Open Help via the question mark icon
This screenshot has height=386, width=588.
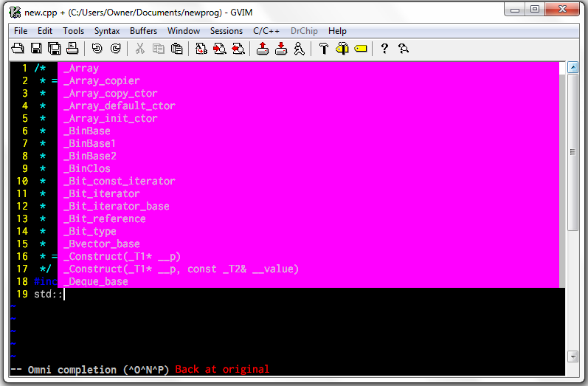tap(384, 49)
